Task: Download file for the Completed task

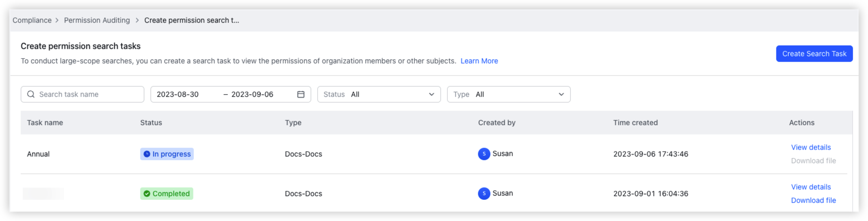Action: pyautogui.click(x=813, y=200)
